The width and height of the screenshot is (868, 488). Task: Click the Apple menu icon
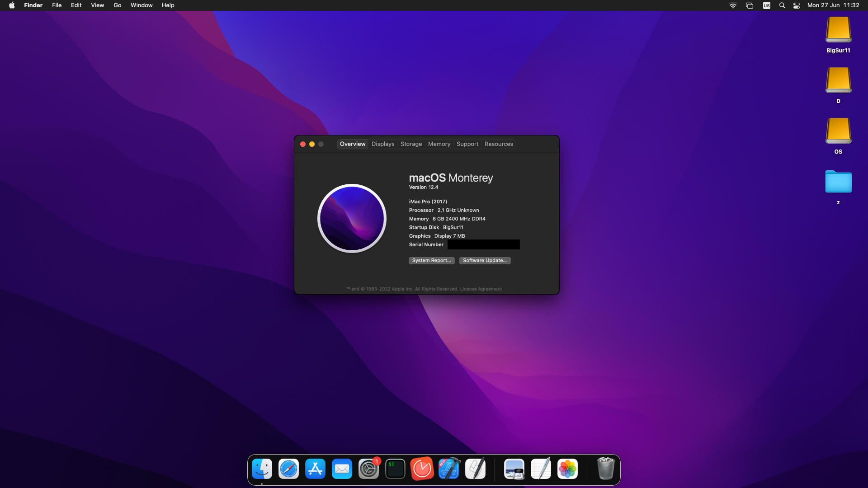[11, 5]
